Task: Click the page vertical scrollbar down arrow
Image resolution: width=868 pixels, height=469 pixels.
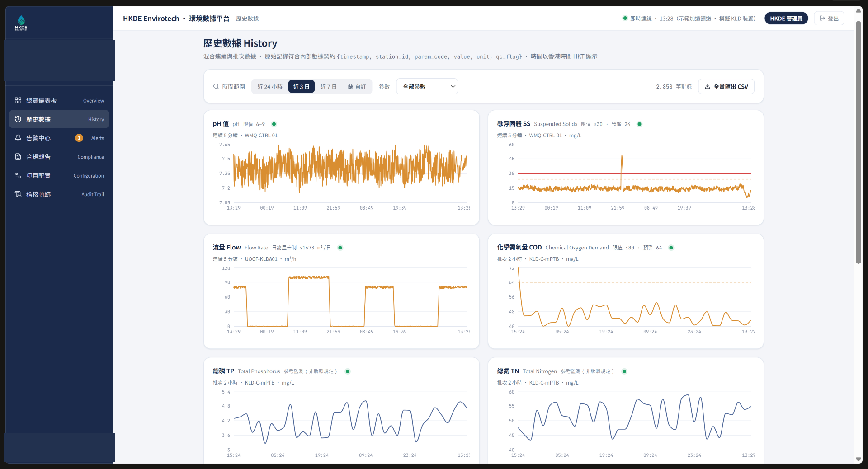Action: click(858, 460)
